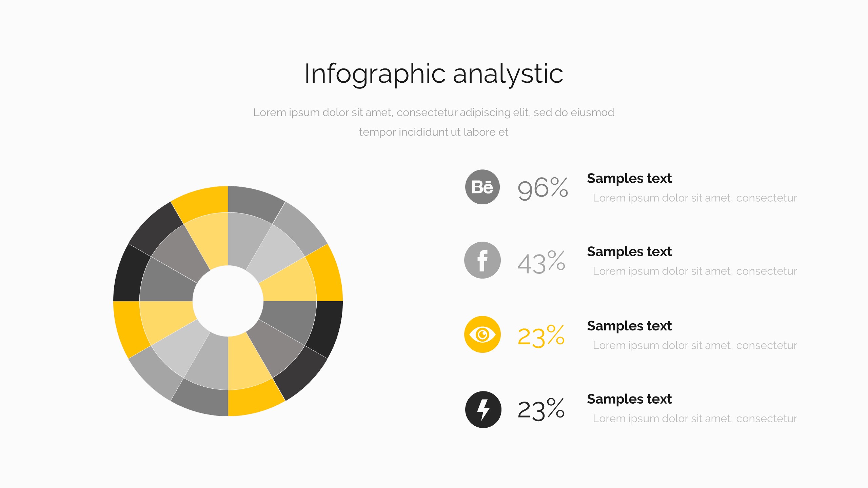Image resolution: width=868 pixels, height=488 pixels.
Task: Click the Lorem ipsum description beside yellow 23%
Action: pos(695,345)
